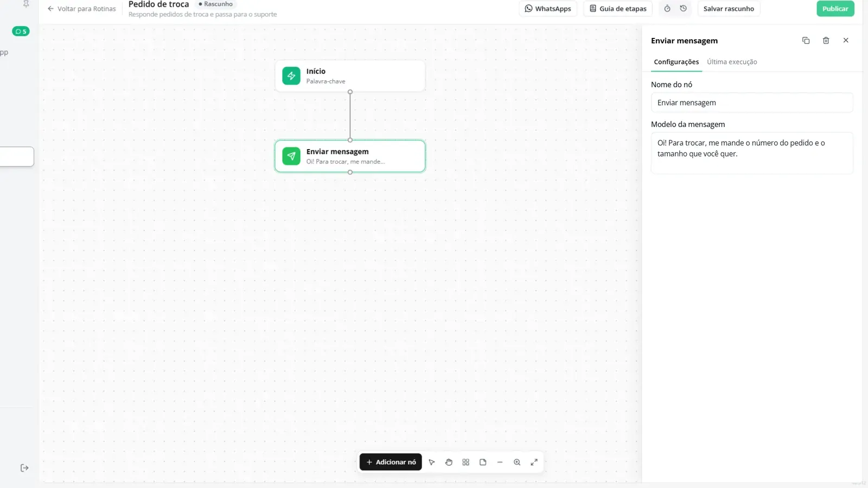Viewport: 868px width, 488px height.
Task: Publish the routine with Publicar
Action: pos(835,9)
